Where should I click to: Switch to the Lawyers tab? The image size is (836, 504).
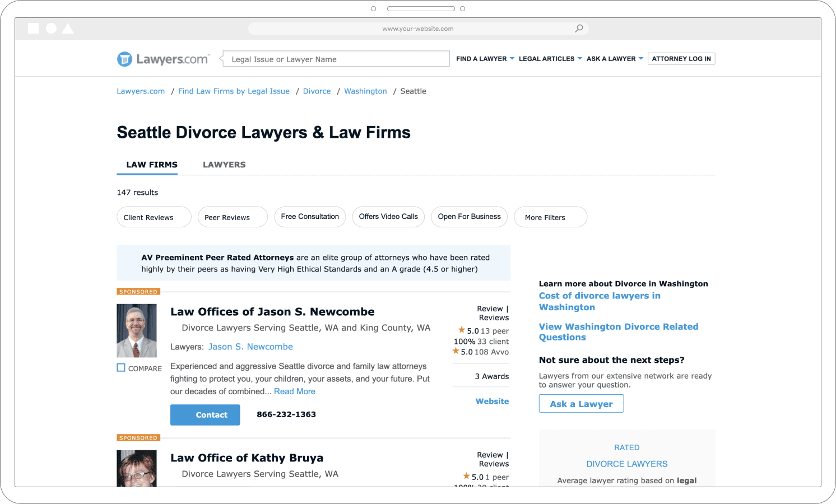224,165
